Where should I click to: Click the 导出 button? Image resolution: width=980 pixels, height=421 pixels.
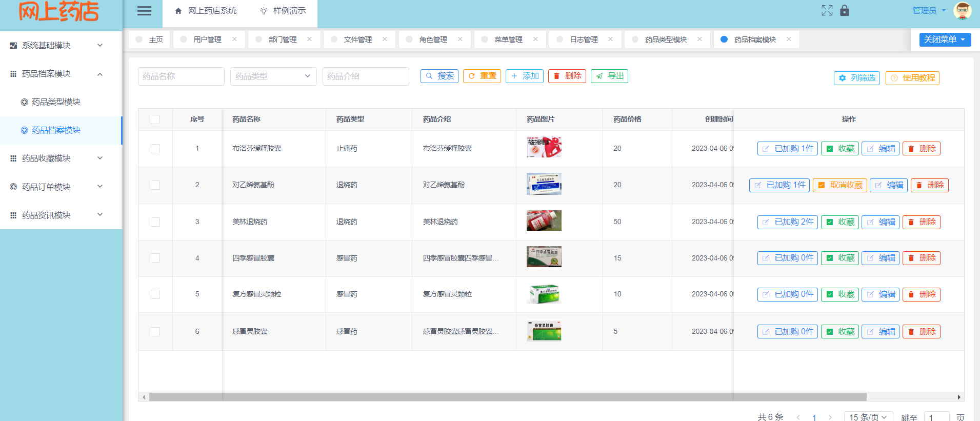609,76
